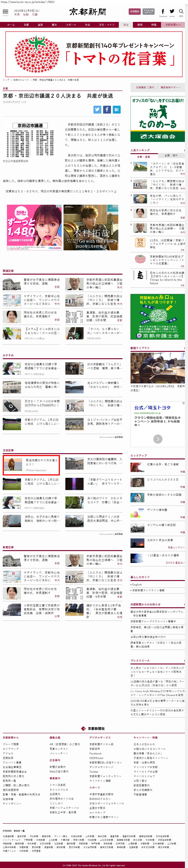
Task: Open the hamburger menu icon
Action: tap(5, 12)
